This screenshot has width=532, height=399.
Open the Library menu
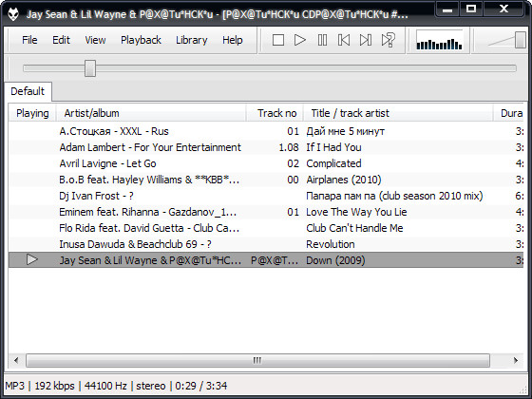191,40
